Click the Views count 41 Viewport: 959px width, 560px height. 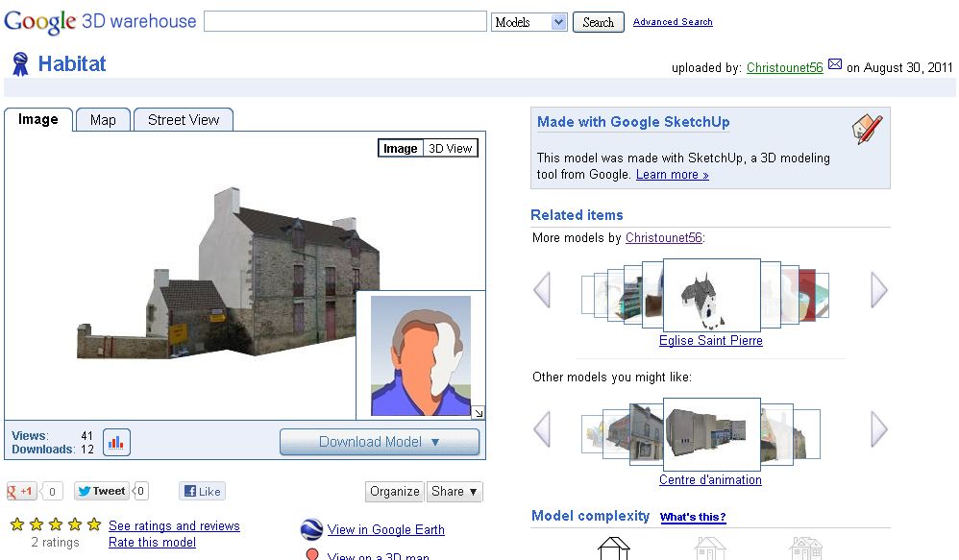tap(86, 436)
